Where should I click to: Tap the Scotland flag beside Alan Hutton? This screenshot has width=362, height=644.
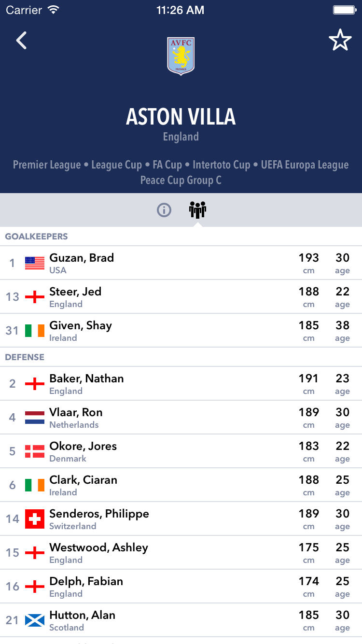[35, 620]
